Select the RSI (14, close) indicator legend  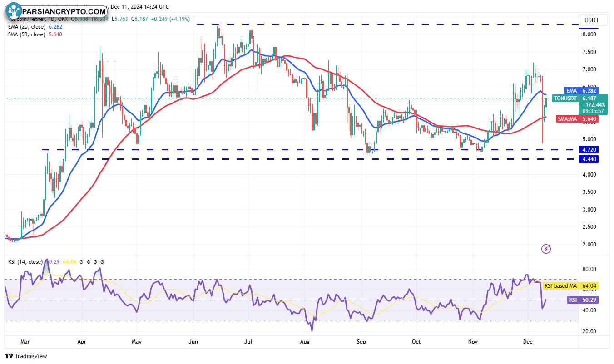(25, 262)
